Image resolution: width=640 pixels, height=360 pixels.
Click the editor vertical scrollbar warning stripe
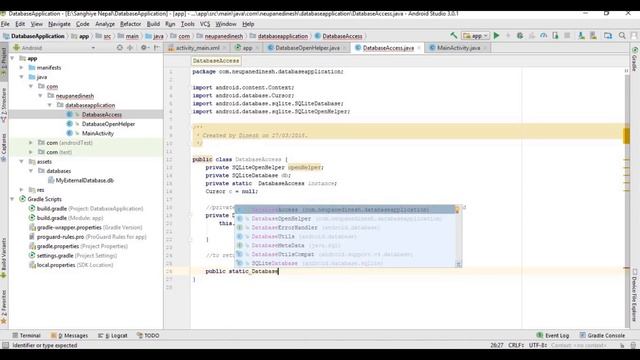627,136
